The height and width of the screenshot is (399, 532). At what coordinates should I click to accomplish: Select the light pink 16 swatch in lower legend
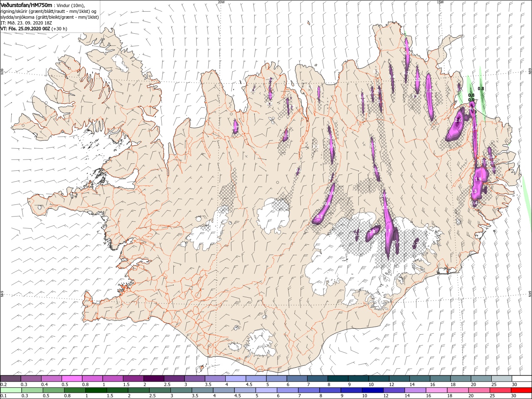pos(436,390)
